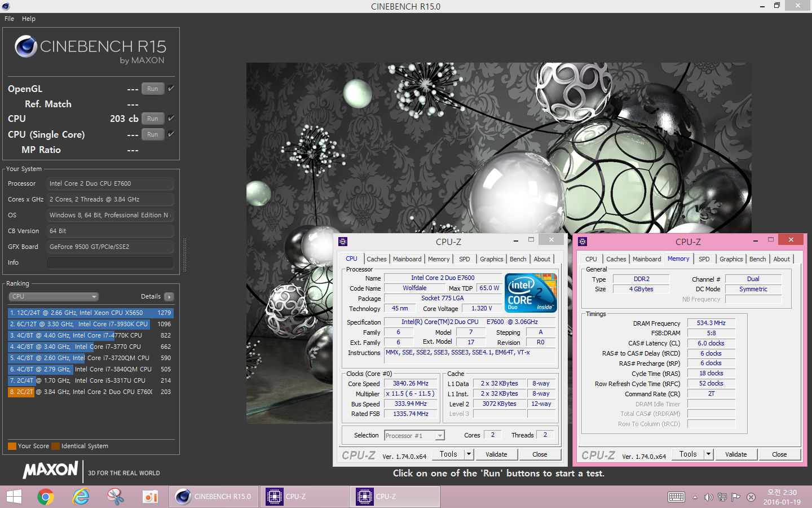Click the Details arrow button in Ranking

[169, 296]
